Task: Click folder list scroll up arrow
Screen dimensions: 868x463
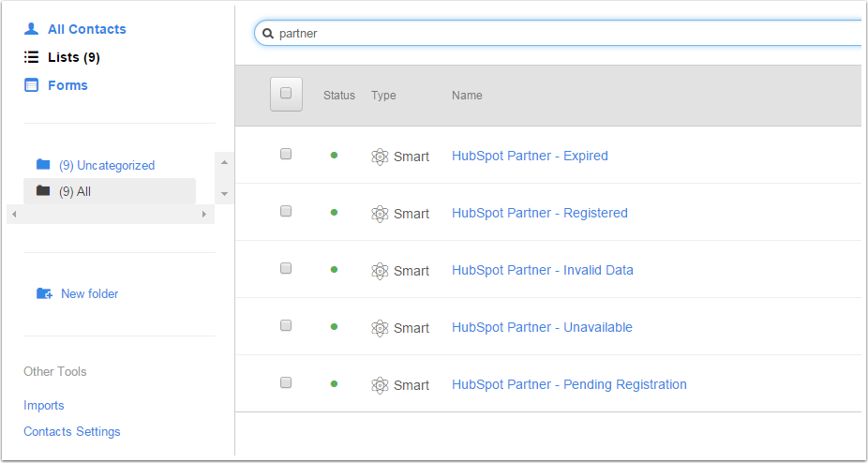Action: [224, 162]
